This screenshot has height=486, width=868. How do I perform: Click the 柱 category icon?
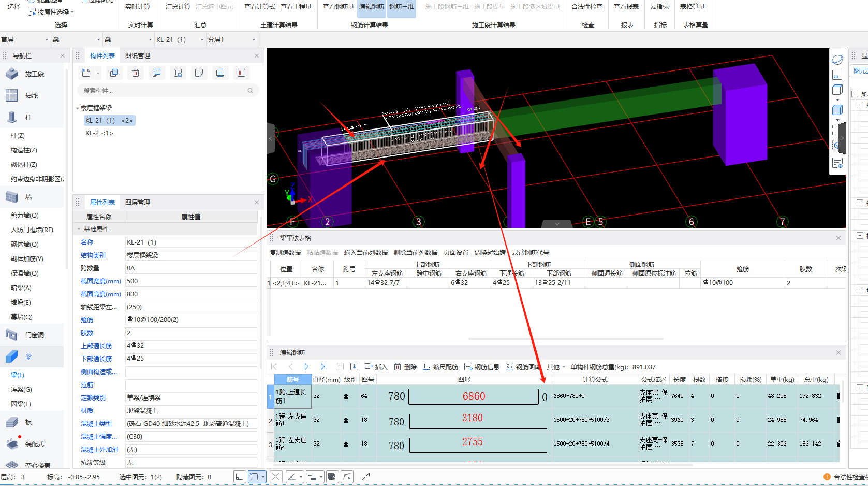point(12,118)
